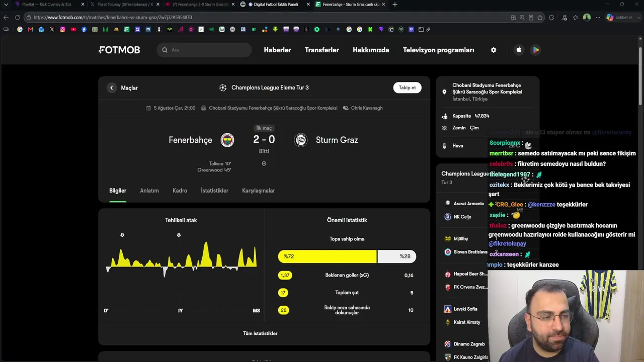Click the white %28 possession bar
This screenshot has height=362, width=644.
point(397,256)
